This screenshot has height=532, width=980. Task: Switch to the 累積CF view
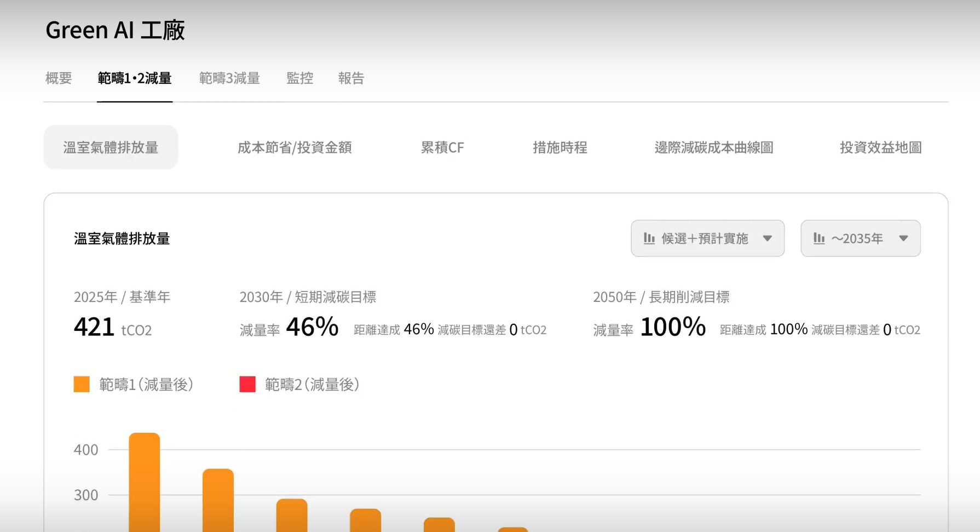[442, 147]
